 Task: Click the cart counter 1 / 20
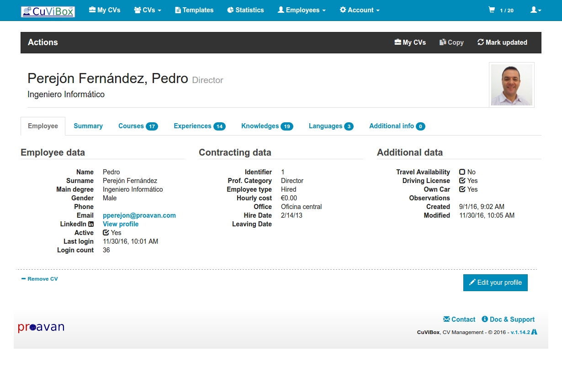(x=507, y=10)
